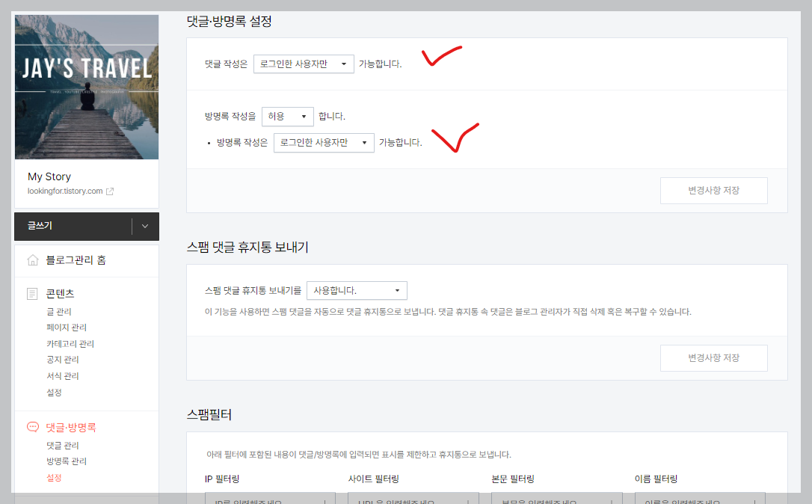Save changes in 댓글·방명록 설정 section

click(713, 191)
